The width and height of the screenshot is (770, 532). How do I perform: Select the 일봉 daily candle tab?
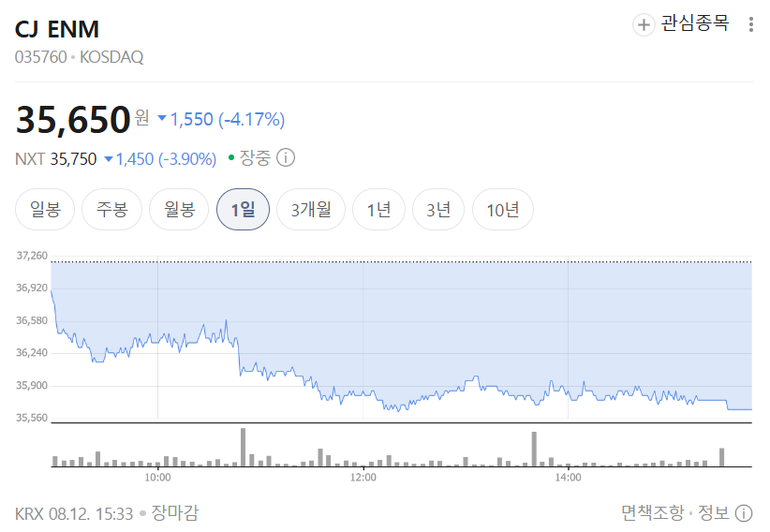(45, 210)
